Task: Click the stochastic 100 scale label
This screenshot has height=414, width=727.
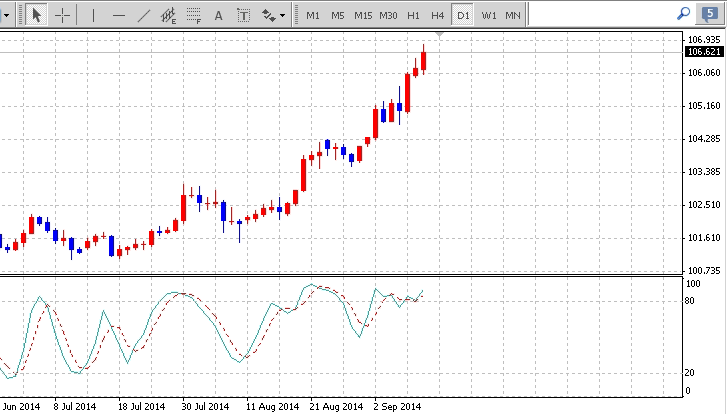Action: [693, 284]
